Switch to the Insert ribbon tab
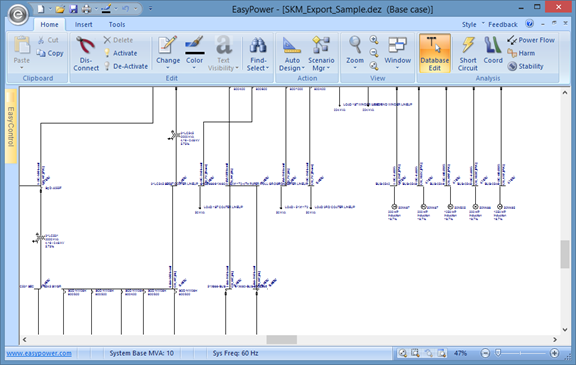The image size is (576, 365). pyautogui.click(x=83, y=24)
